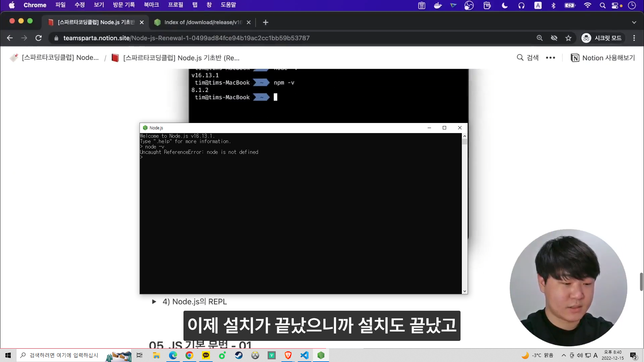Open the 수정 menu
The width and height of the screenshot is (644, 362).
(x=79, y=5)
